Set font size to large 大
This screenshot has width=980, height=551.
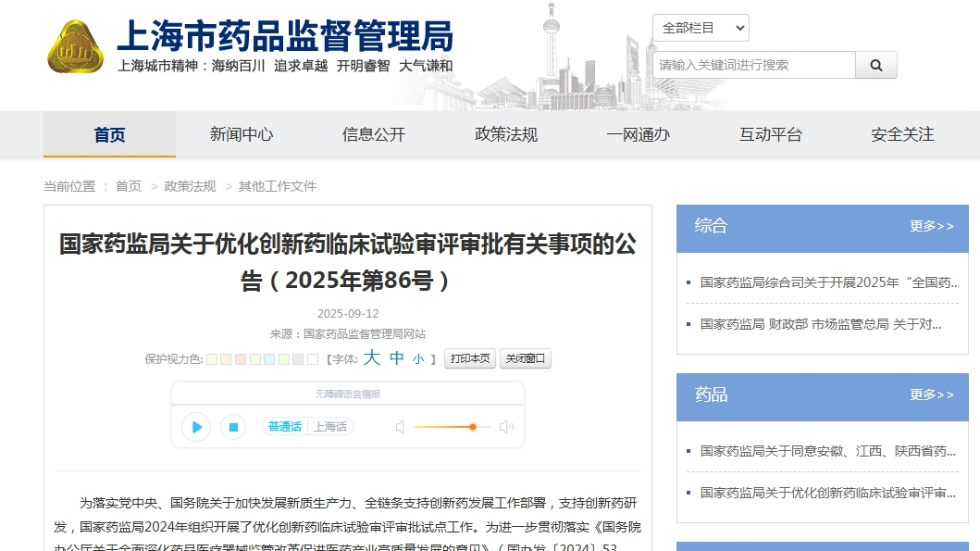[372, 358]
